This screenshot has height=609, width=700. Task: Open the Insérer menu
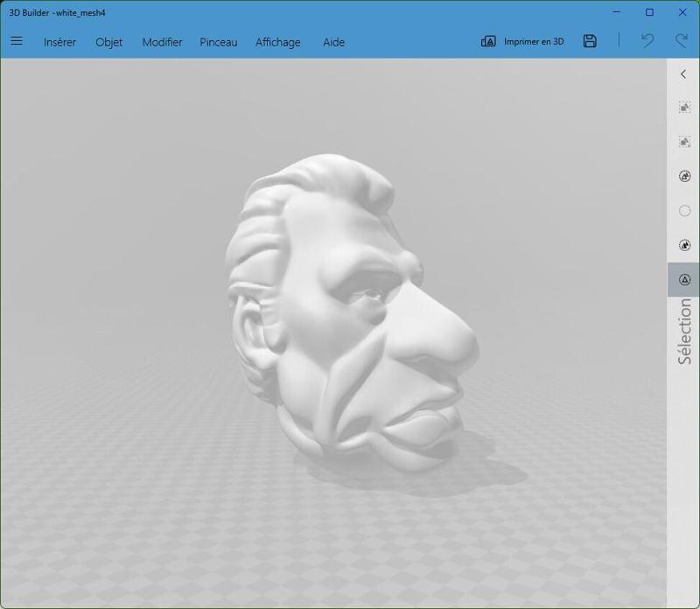tap(59, 42)
